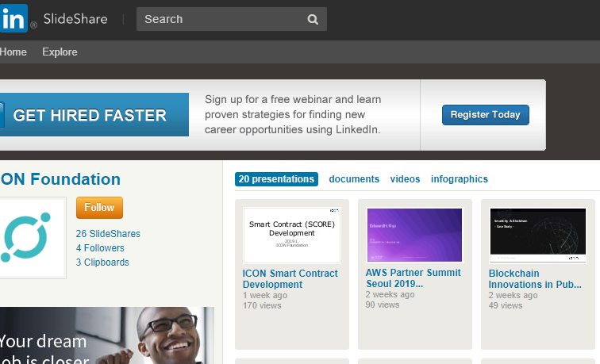600x364 pixels.
Task: Open ICON Smart Contract Development title link
Action: [x=290, y=278]
